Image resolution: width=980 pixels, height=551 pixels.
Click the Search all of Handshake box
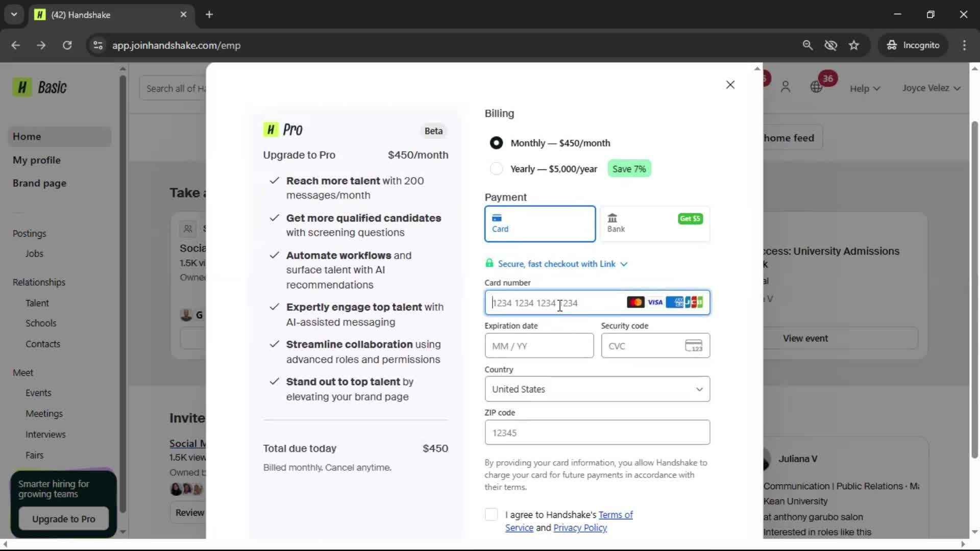[x=174, y=89]
